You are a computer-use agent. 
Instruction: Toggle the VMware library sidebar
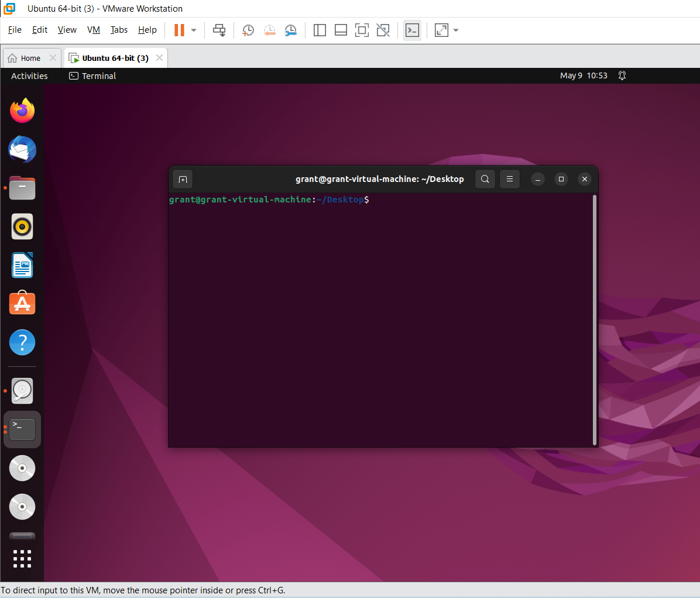pyautogui.click(x=320, y=30)
